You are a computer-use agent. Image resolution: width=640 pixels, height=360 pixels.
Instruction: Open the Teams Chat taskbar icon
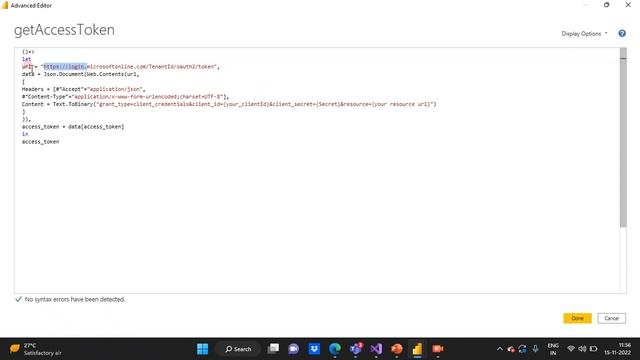click(293, 349)
